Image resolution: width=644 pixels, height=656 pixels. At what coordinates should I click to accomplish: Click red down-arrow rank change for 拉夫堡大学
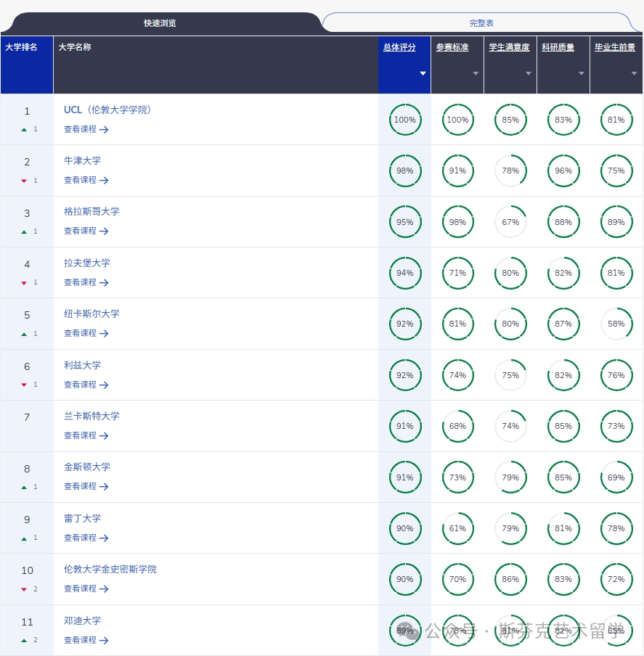click(24, 283)
